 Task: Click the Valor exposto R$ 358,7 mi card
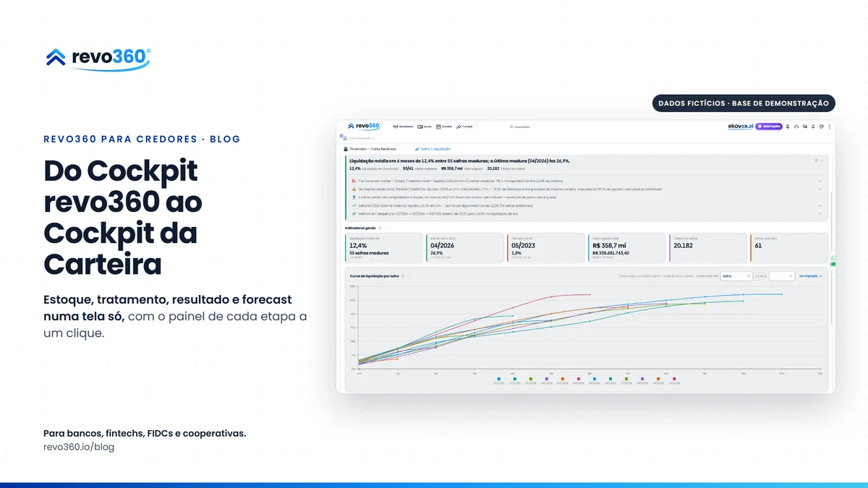click(x=626, y=248)
